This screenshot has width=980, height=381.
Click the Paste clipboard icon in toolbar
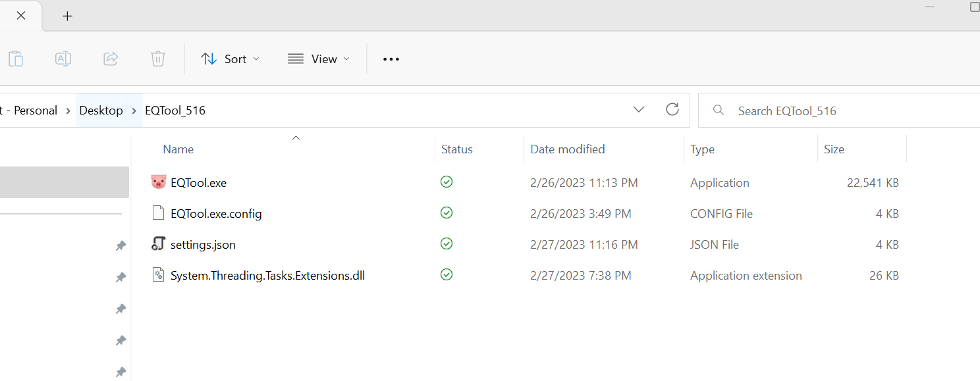coord(16,59)
